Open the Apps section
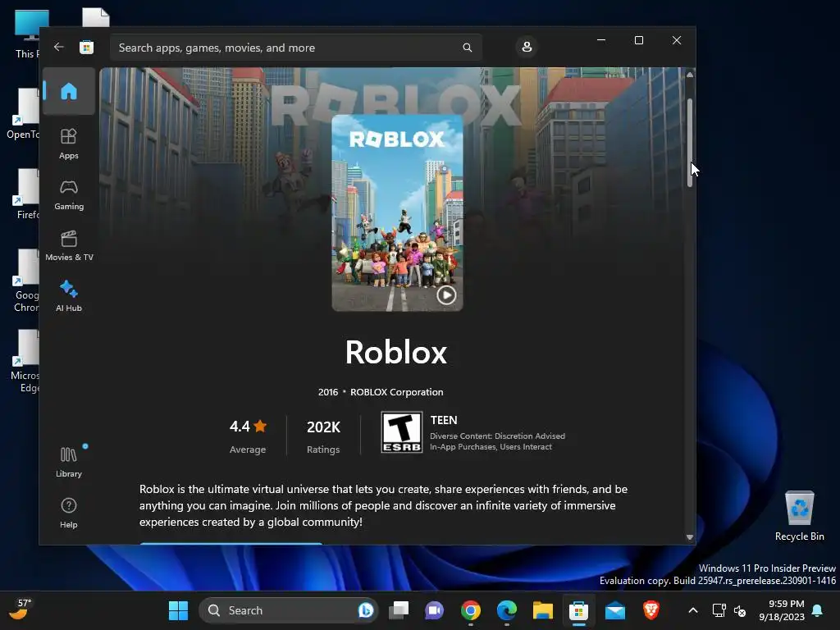The width and height of the screenshot is (840, 630). 69,144
